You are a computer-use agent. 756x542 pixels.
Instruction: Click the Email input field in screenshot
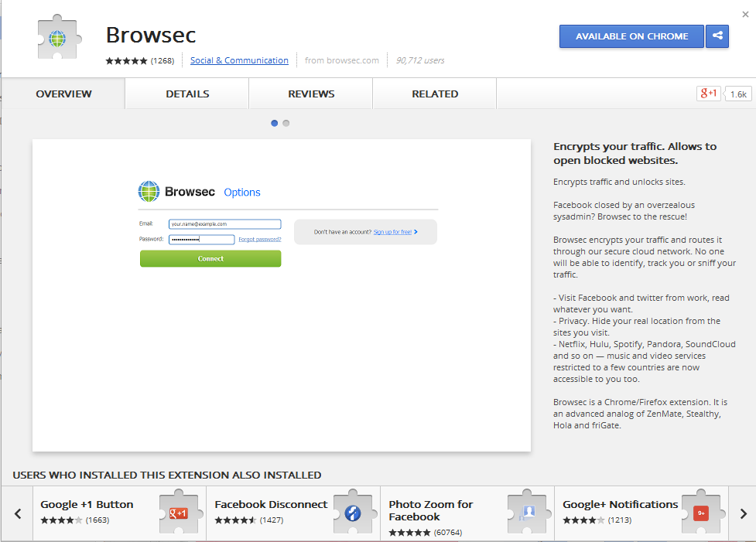[x=224, y=224]
